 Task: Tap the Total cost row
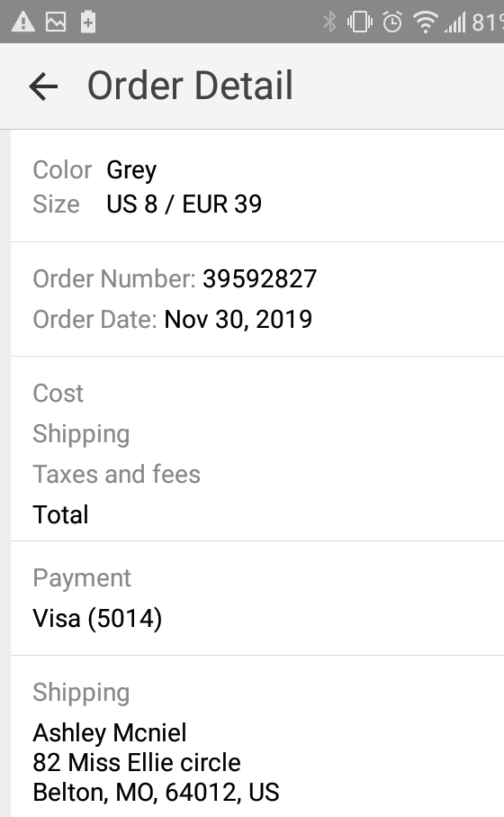pyautogui.click(x=257, y=515)
